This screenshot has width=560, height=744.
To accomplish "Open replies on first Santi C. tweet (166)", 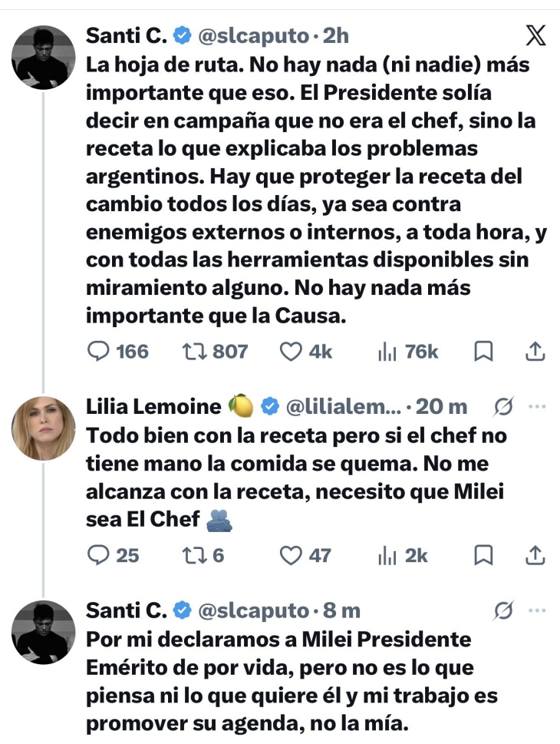I will coord(118,352).
